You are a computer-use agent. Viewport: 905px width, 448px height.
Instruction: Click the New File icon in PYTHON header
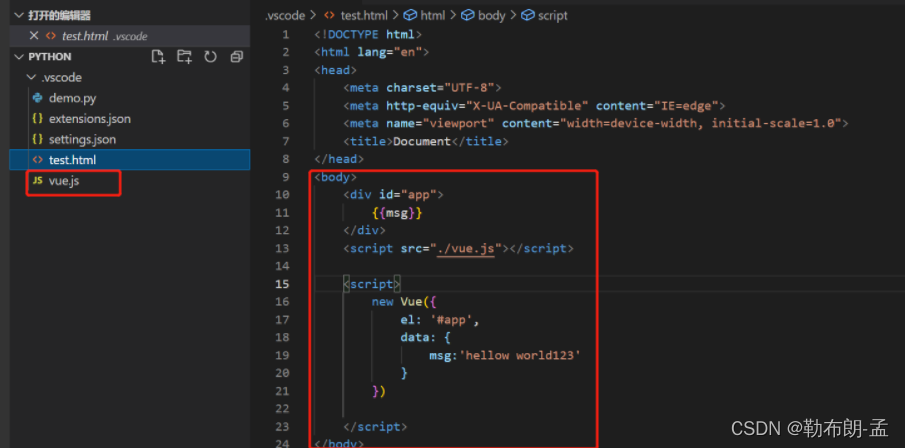point(158,57)
